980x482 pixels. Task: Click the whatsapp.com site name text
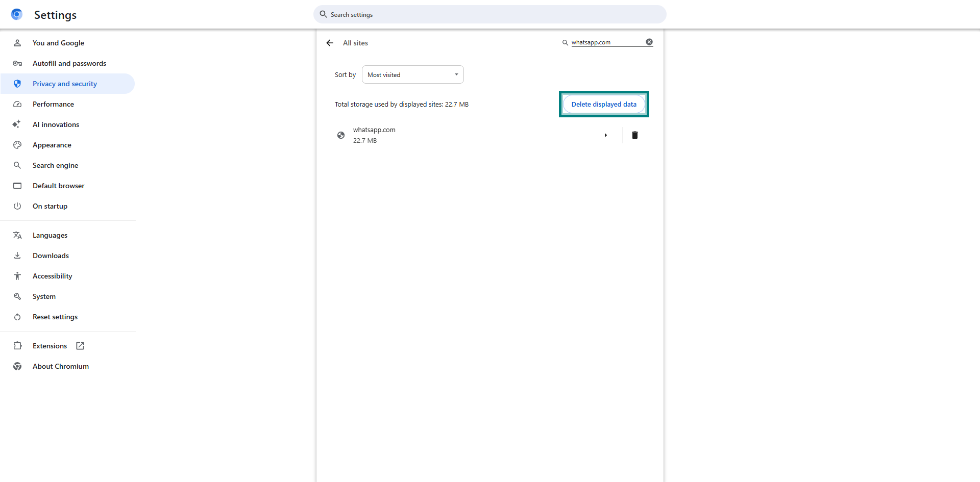[x=374, y=130]
